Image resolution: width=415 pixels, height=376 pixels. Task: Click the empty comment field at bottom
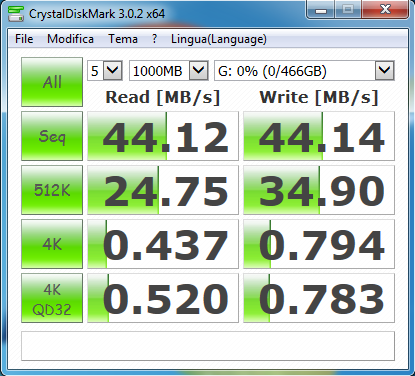pyautogui.click(x=208, y=346)
